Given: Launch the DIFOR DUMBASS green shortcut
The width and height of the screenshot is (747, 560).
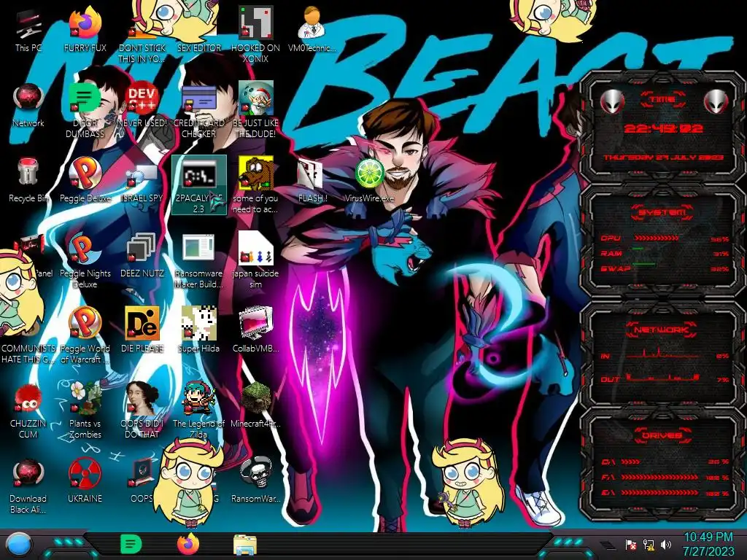Looking at the screenshot, I should (x=85, y=111).
